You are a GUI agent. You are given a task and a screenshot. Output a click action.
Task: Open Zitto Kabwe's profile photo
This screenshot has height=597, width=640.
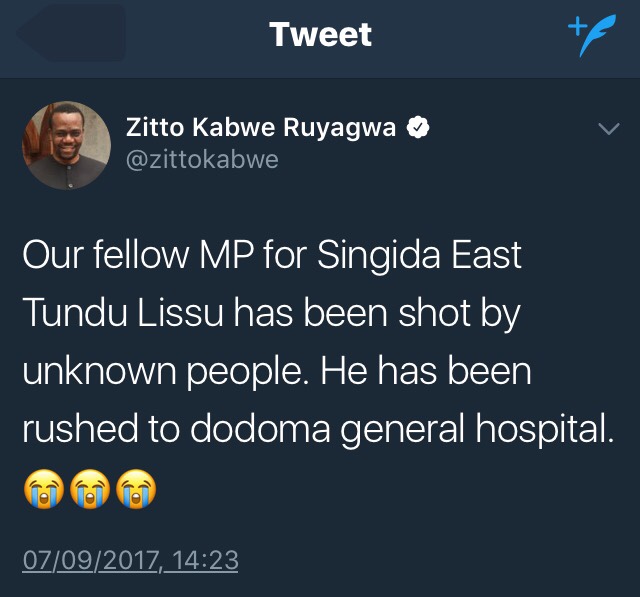[x=67, y=145]
